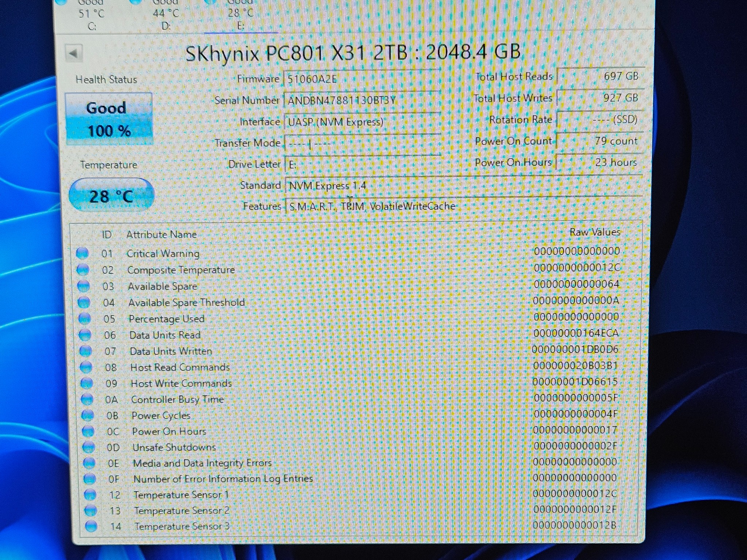Click the status icon for Data Units Read
This screenshot has height=560, width=747.
point(85,335)
